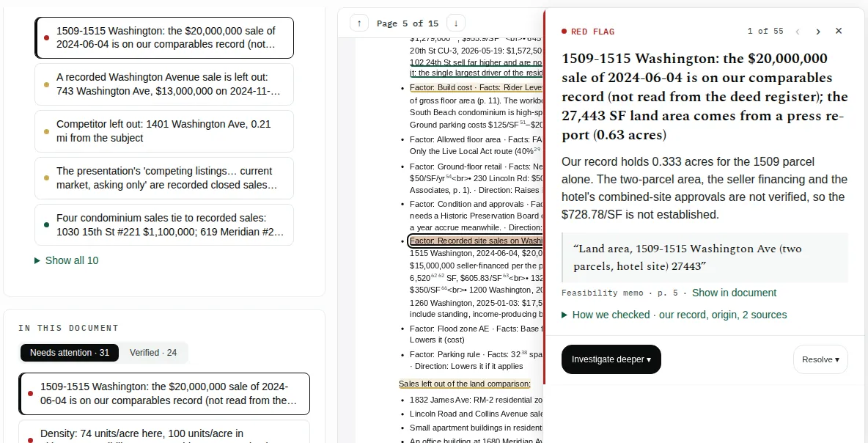
Task: Follow the Show in document link
Action: click(x=734, y=293)
